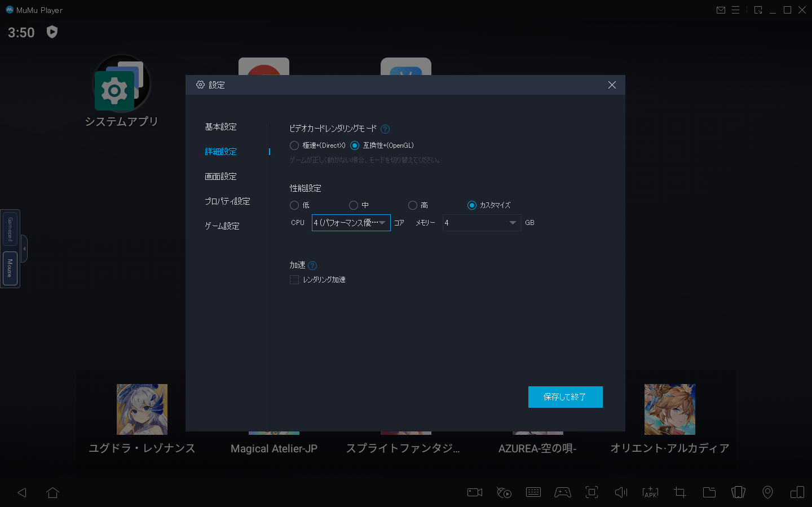Click the Gamepad side tab

coord(10,229)
